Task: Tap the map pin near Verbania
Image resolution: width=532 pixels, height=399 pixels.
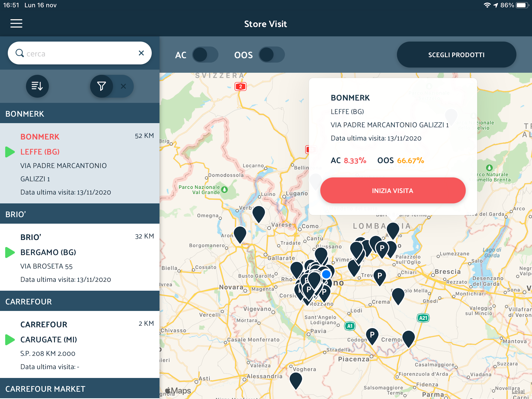Action: [x=259, y=214]
